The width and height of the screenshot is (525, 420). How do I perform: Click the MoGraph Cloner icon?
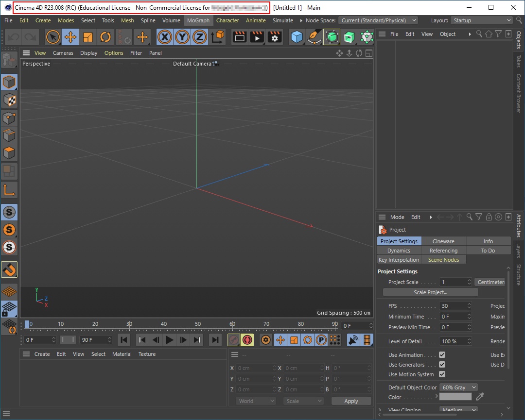tap(367, 37)
